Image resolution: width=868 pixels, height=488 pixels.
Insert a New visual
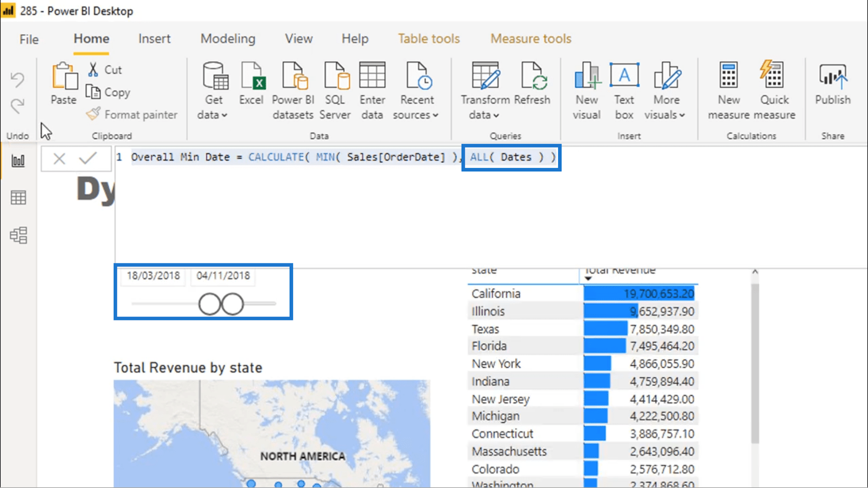[587, 90]
